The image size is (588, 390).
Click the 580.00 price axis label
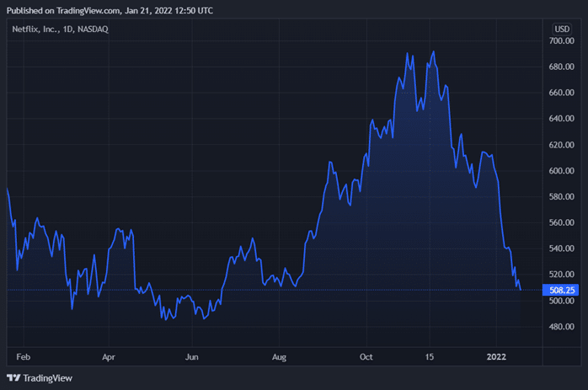561,196
